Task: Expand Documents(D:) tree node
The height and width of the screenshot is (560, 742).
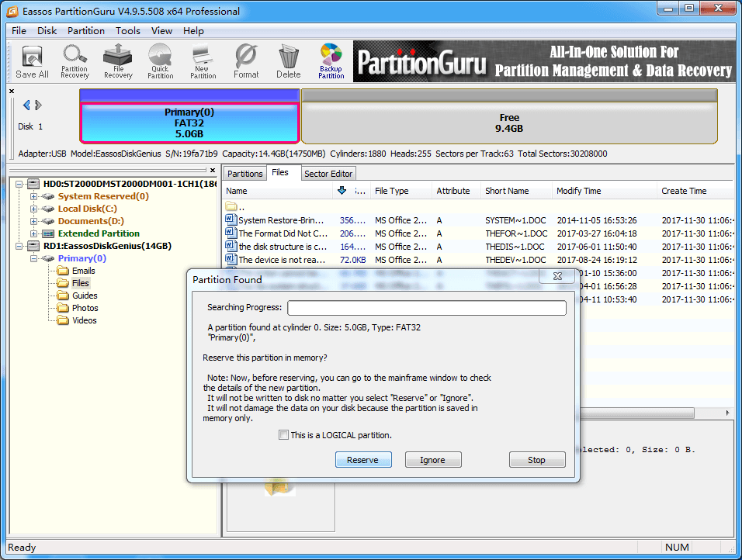Action: coord(33,221)
